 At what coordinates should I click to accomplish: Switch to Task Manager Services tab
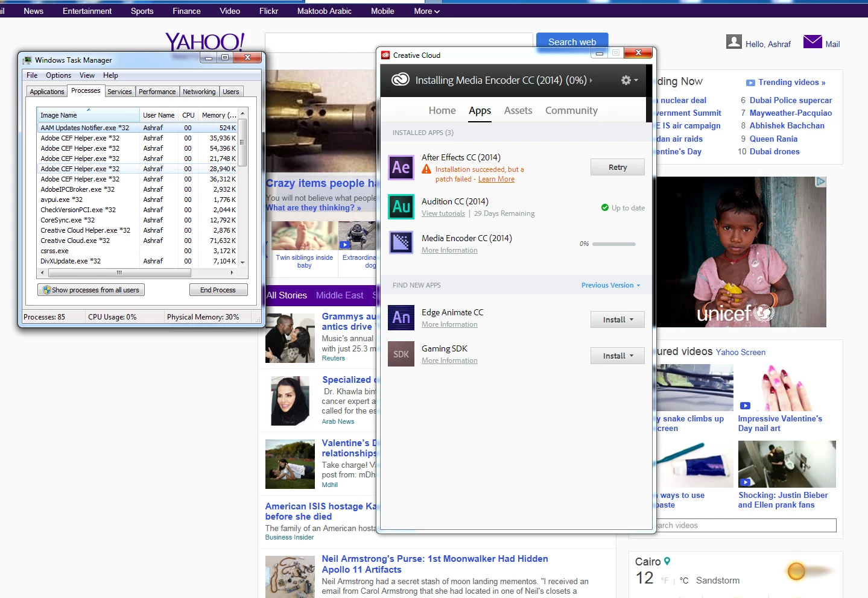[119, 92]
